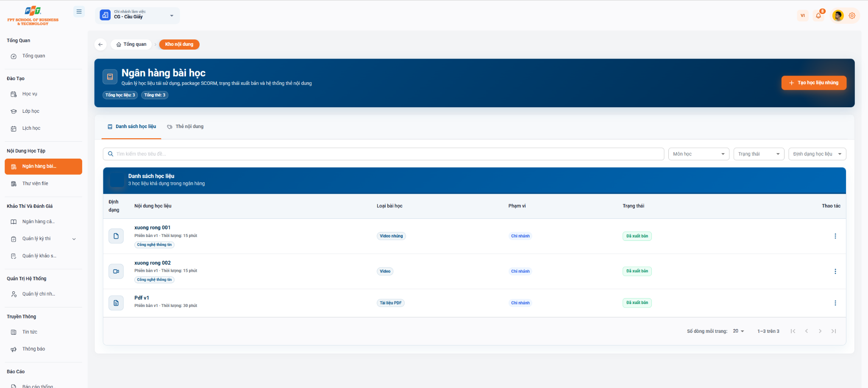
Task: Click the back arrow button
Action: 100,45
